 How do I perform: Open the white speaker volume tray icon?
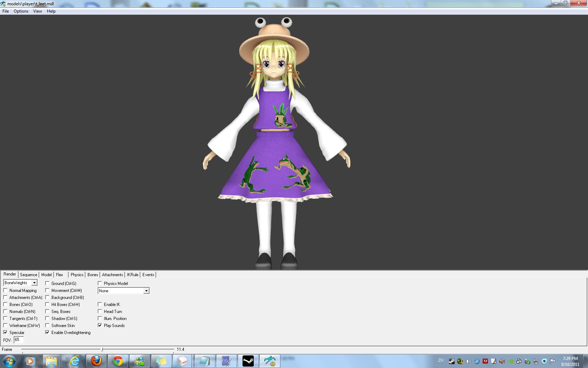[x=469, y=361]
